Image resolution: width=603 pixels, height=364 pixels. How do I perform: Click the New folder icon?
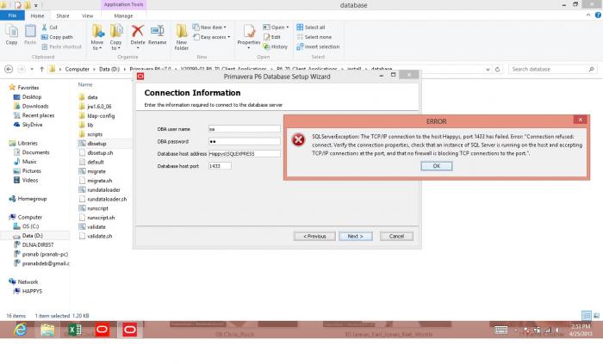(181, 31)
